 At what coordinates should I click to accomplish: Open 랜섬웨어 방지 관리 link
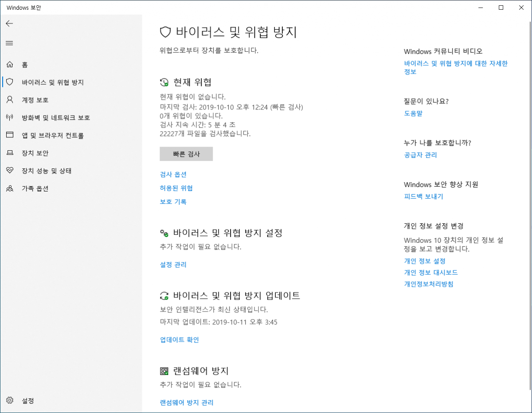tap(187, 402)
